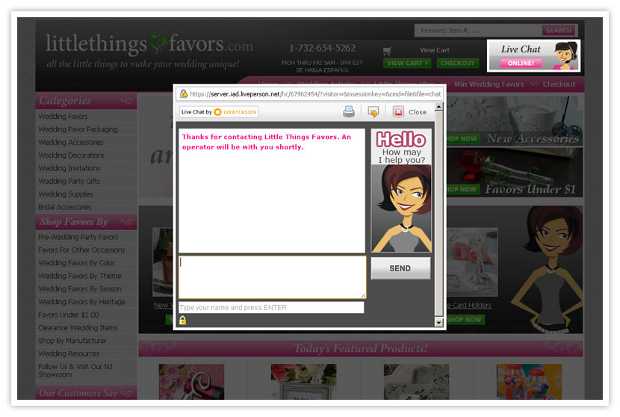Click the security warning icon beside chat URL
Image resolution: width=620 pixels, height=417 pixels.
pos(184,93)
